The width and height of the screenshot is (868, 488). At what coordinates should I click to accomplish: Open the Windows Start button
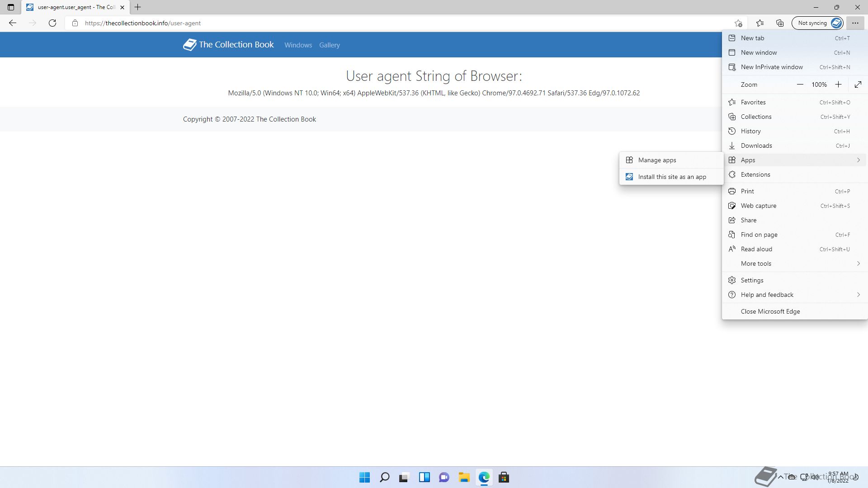[364, 477]
